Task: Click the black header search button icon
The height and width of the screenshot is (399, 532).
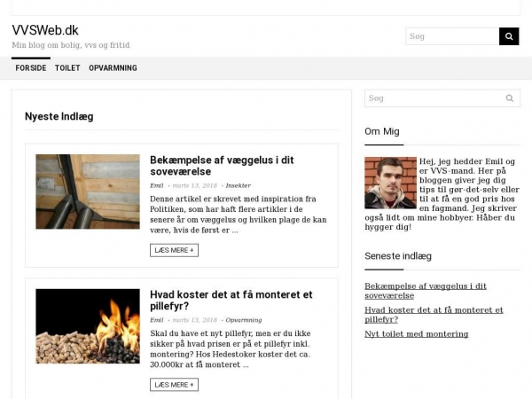Action: 509,36
